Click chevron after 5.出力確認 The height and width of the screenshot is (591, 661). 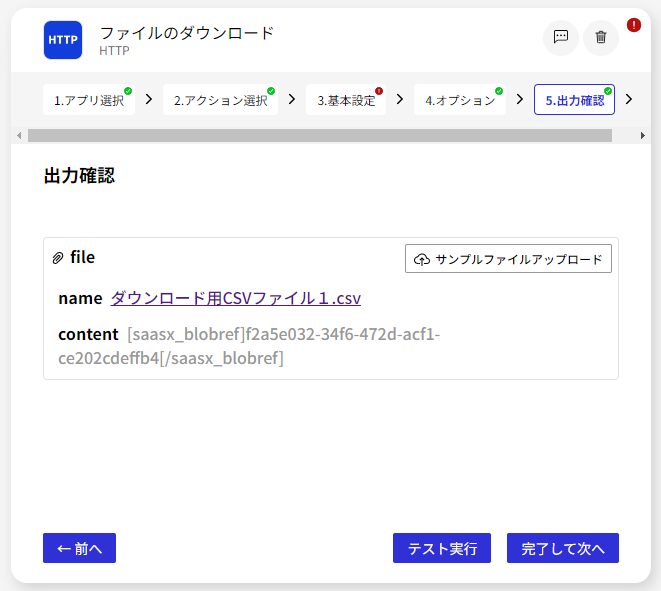[629, 99]
